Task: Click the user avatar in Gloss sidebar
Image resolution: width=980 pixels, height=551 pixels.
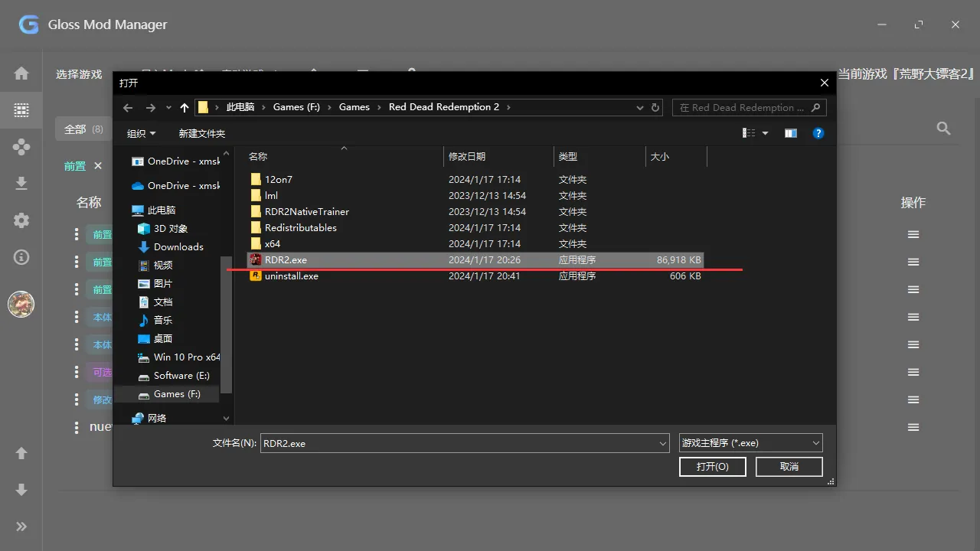Action: (x=21, y=304)
